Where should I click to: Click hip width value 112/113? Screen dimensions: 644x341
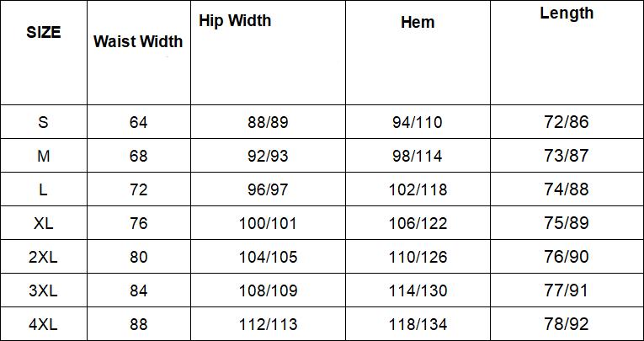point(268,325)
